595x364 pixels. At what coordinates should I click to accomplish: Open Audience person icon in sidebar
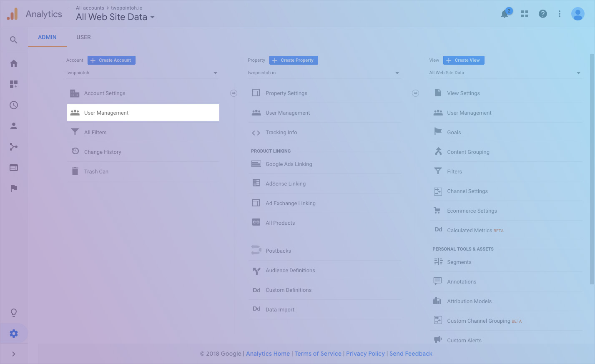pyautogui.click(x=14, y=126)
